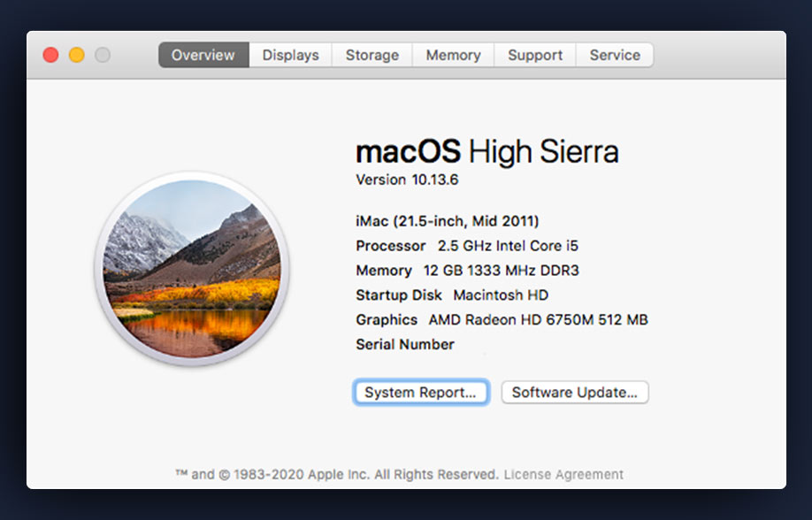Click the High Sierra mountain logo
The width and height of the screenshot is (812, 520).
pos(192,268)
